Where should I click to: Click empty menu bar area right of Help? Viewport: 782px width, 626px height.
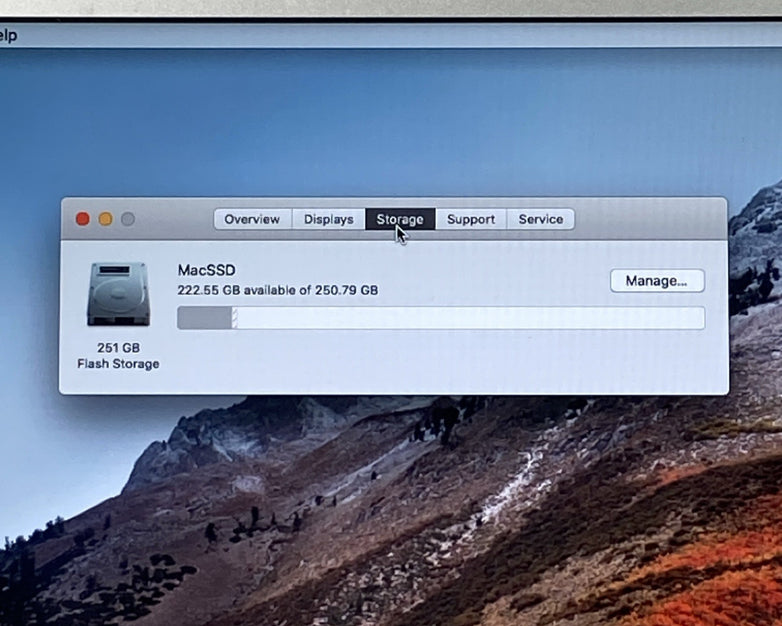pyautogui.click(x=400, y=36)
